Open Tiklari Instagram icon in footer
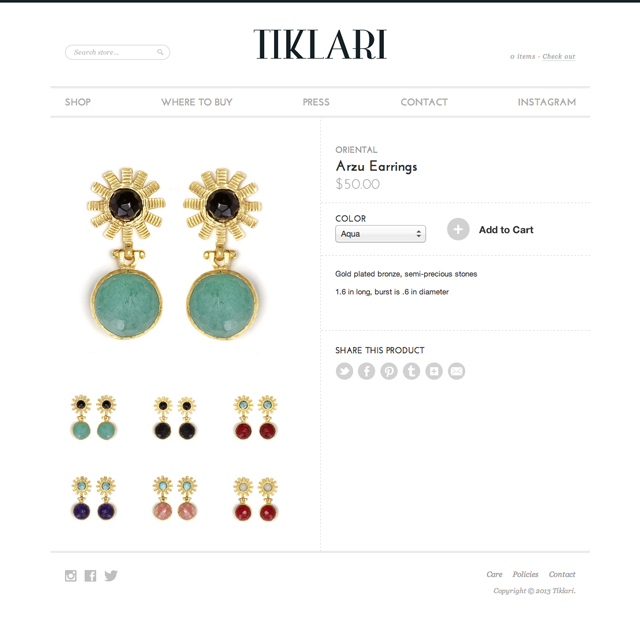This screenshot has height=642, width=640. click(71, 576)
